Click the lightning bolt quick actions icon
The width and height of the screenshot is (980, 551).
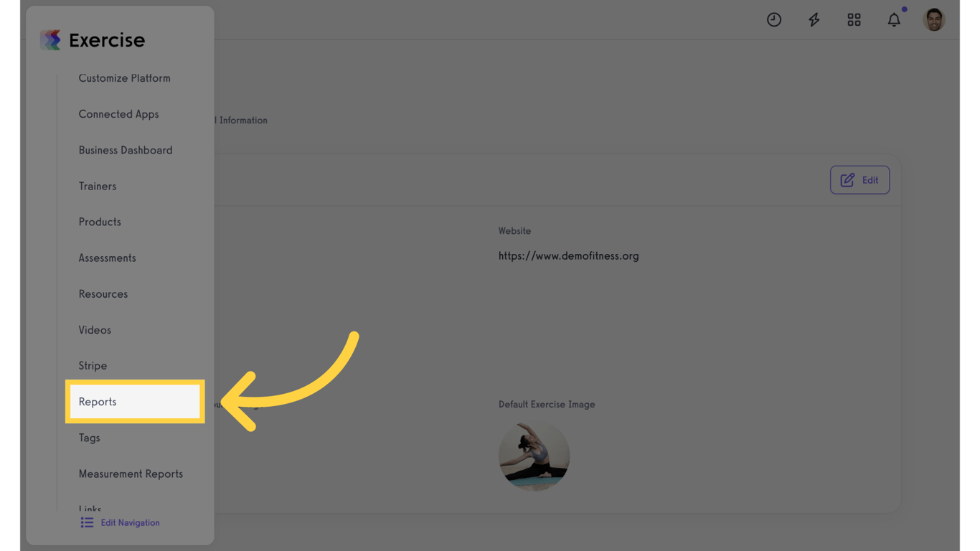(814, 20)
